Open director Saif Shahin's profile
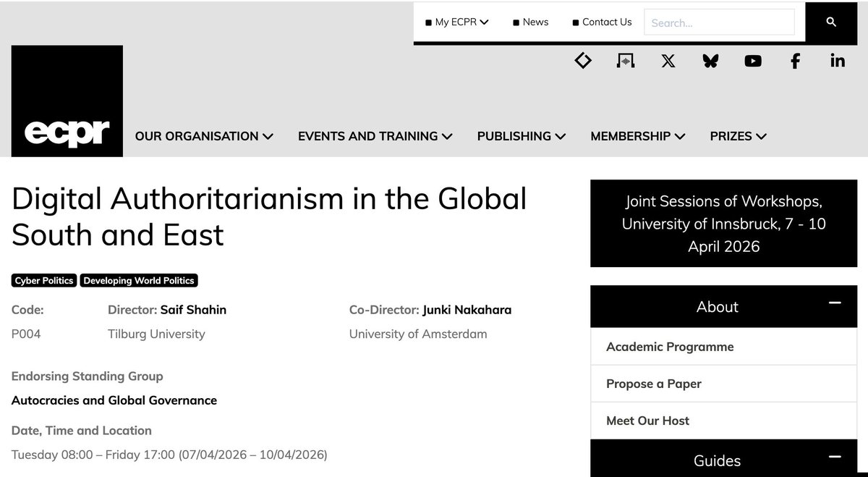868x477 pixels. (193, 310)
